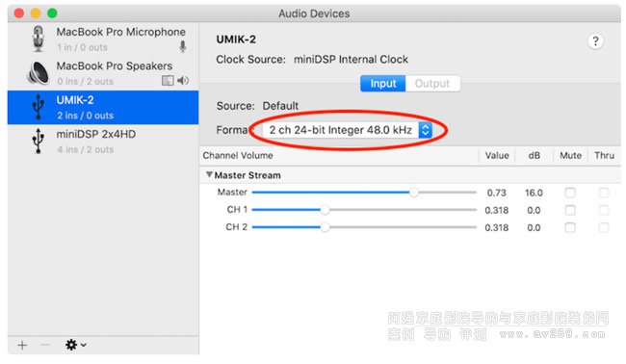Click the MacBook Pro Speakers icon
Screen dimensions: 626x364
[x=39, y=73]
